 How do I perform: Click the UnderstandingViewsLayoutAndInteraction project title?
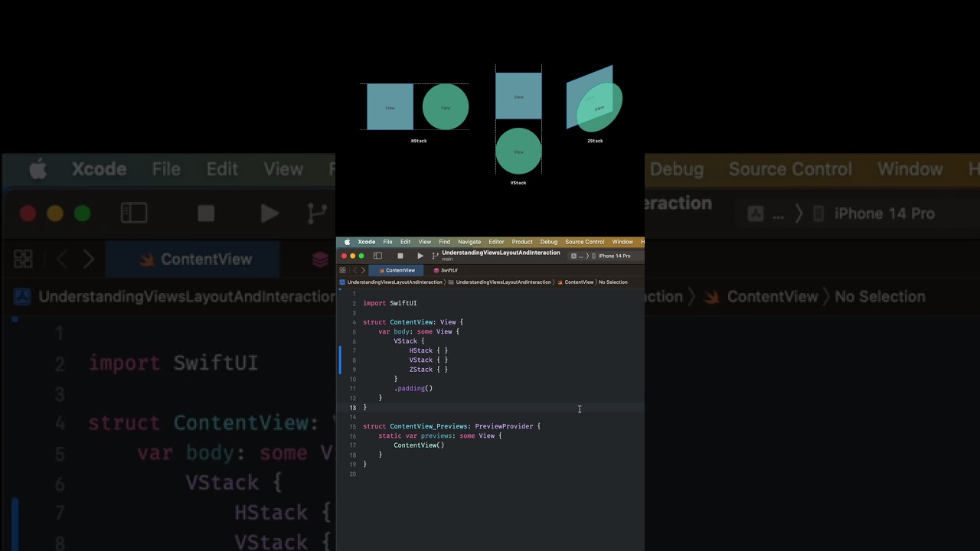[x=501, y=253]
